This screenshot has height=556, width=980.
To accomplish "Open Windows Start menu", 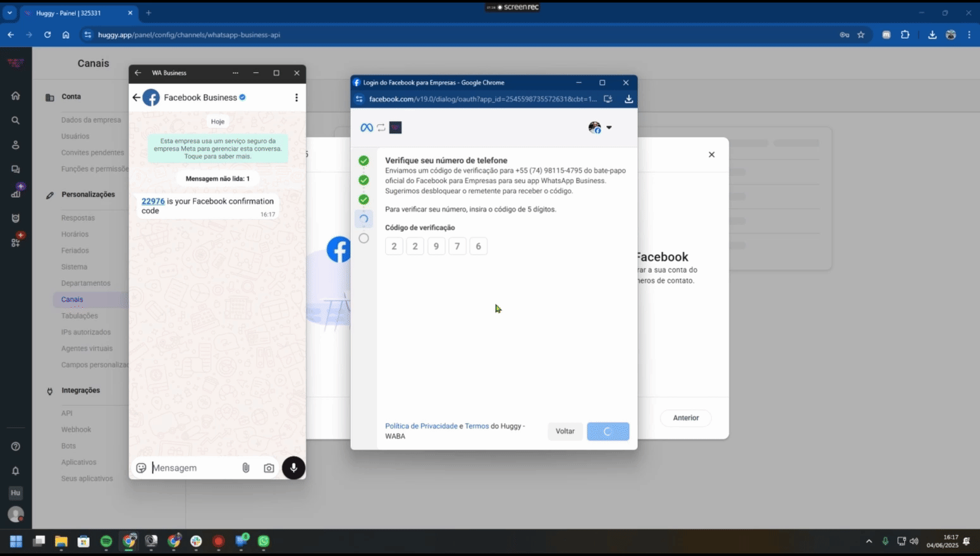I will [x=16, y=541].
